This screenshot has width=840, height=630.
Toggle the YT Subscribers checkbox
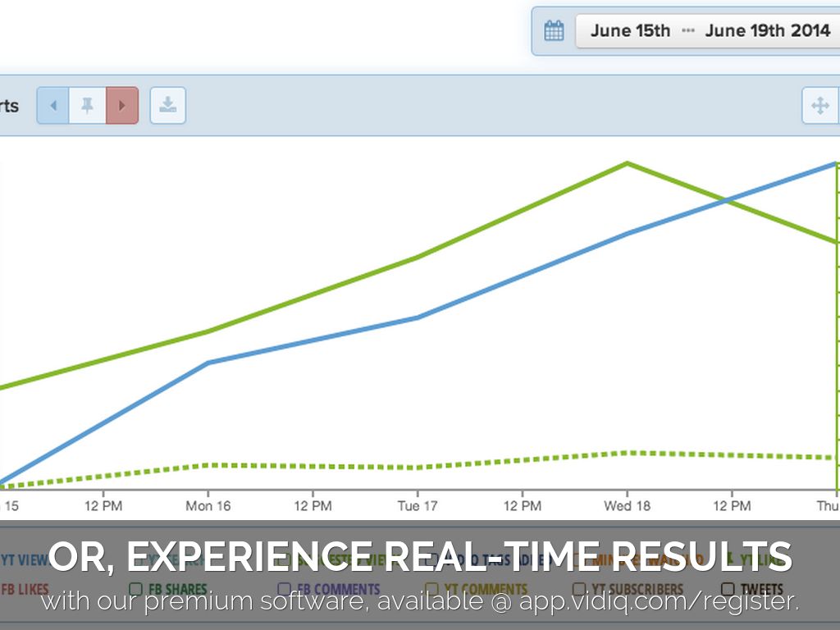(x=579, y=589)
